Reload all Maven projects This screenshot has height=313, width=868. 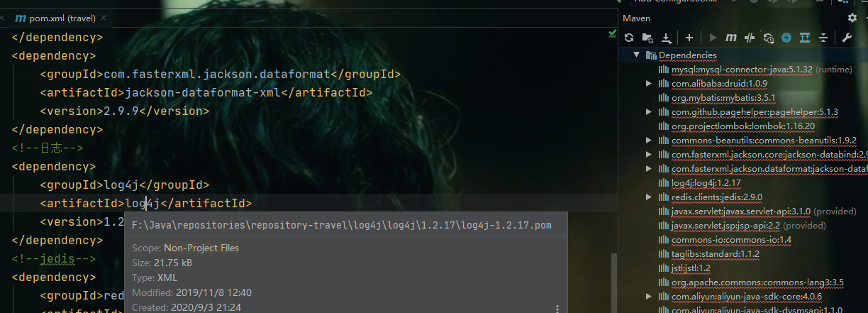tap(629, 38)
